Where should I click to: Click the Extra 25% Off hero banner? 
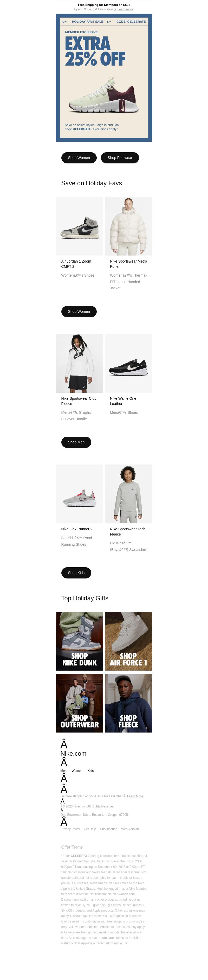[104, 78]
